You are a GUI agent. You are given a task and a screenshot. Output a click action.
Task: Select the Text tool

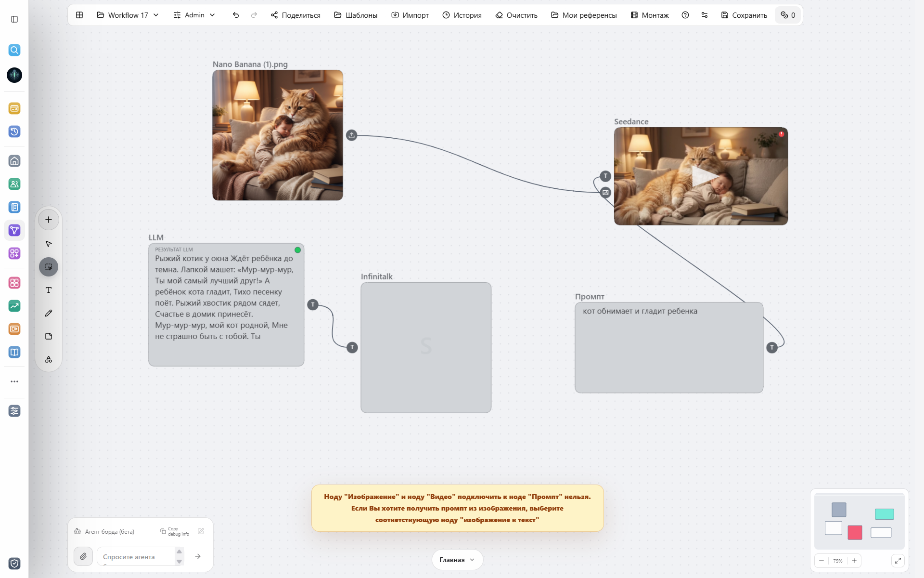click(x=49, y=290)
